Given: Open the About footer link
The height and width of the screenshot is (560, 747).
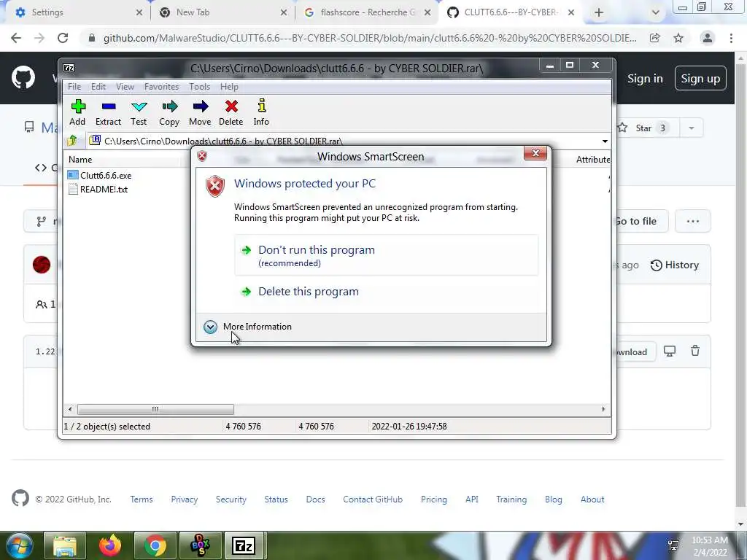Looking at the screenshot, I should point(592,499).
